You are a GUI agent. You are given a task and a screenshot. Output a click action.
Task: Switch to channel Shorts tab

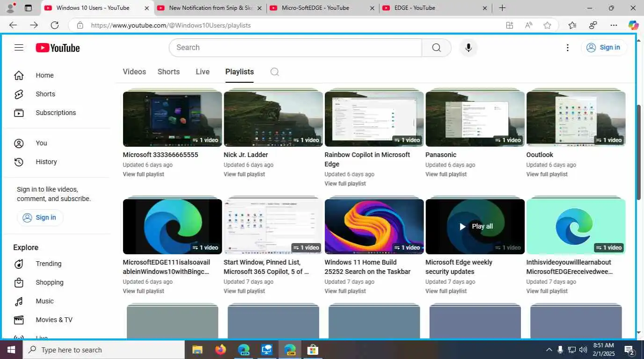point(168,72)
